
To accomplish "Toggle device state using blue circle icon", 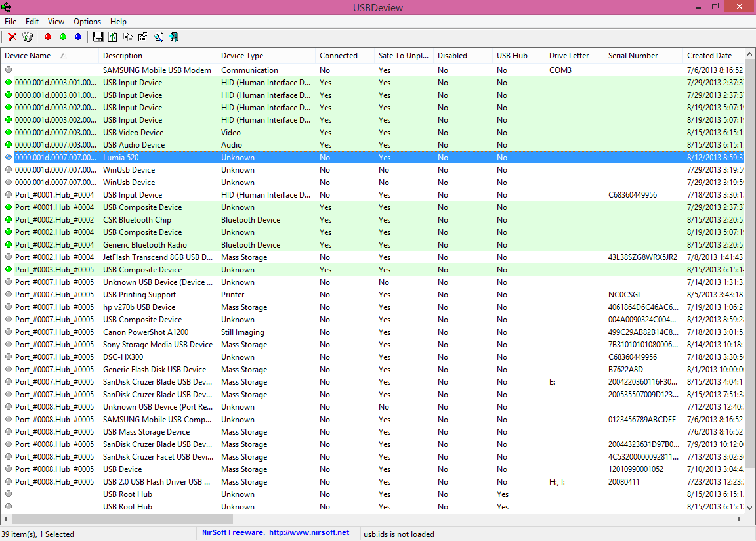I will tap(79, 37).
